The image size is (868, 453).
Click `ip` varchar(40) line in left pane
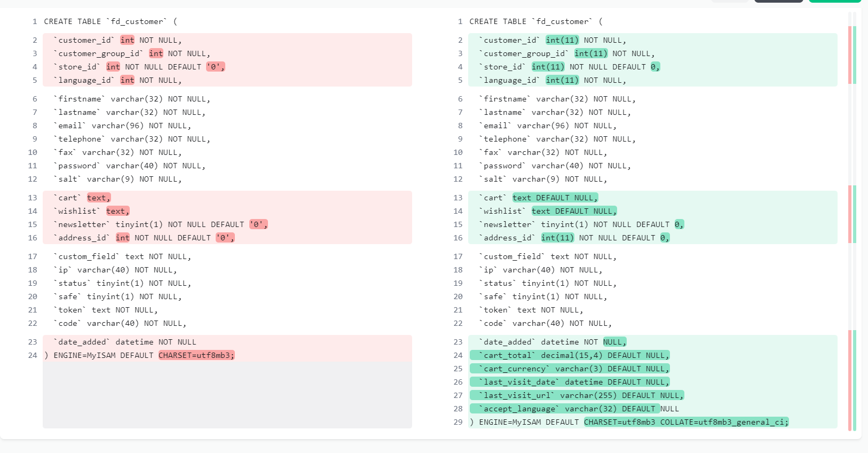coord(115,270)
